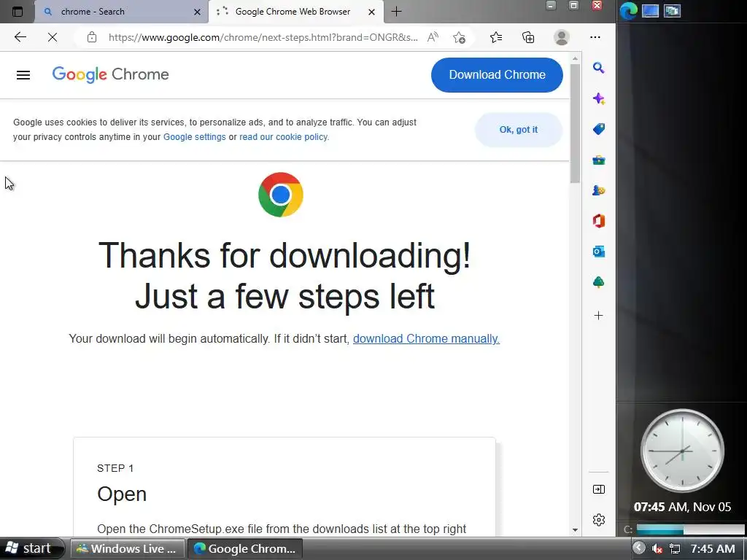Open the sidebar Microsoft 365 icon

599,221
